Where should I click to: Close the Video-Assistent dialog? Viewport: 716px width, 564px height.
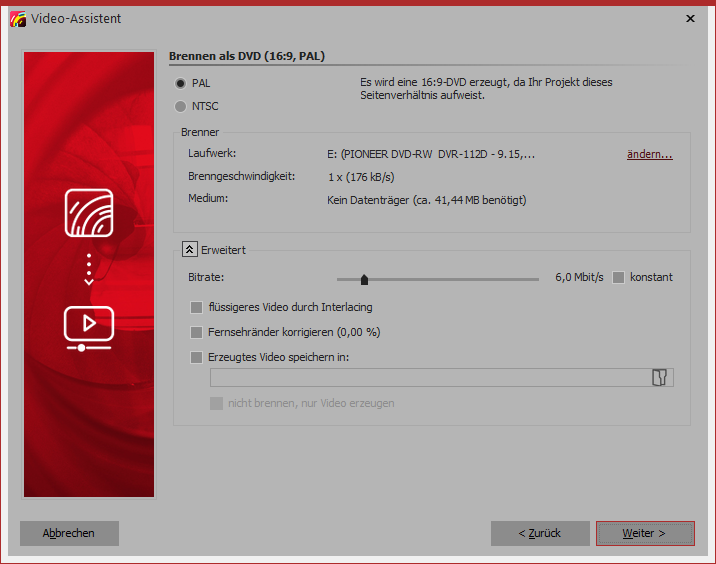pos(690,18)
